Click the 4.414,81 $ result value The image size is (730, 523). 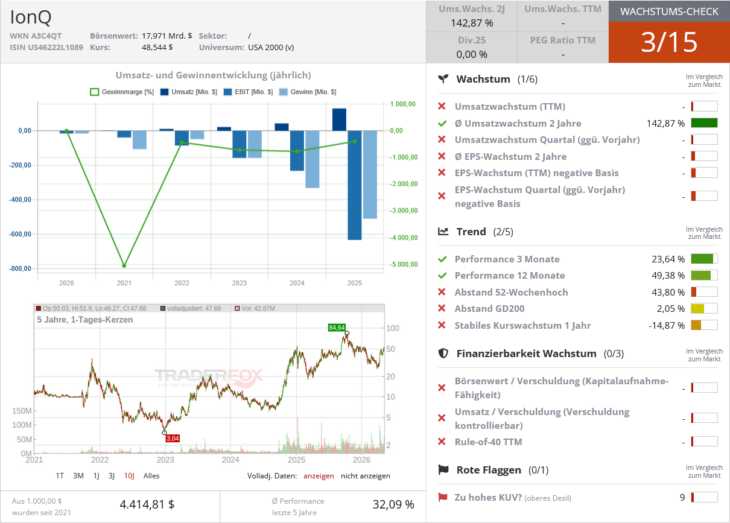coord(147,504)
